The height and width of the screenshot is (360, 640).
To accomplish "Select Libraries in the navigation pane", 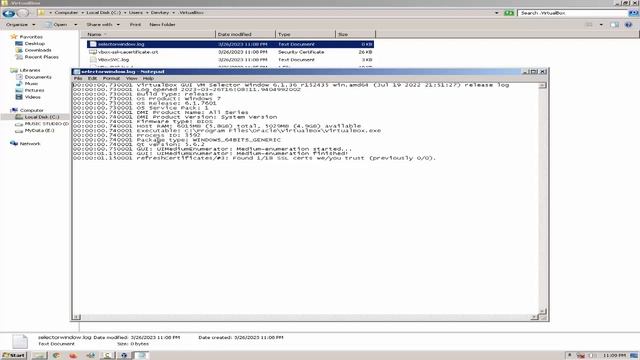I will coord(30,70).
